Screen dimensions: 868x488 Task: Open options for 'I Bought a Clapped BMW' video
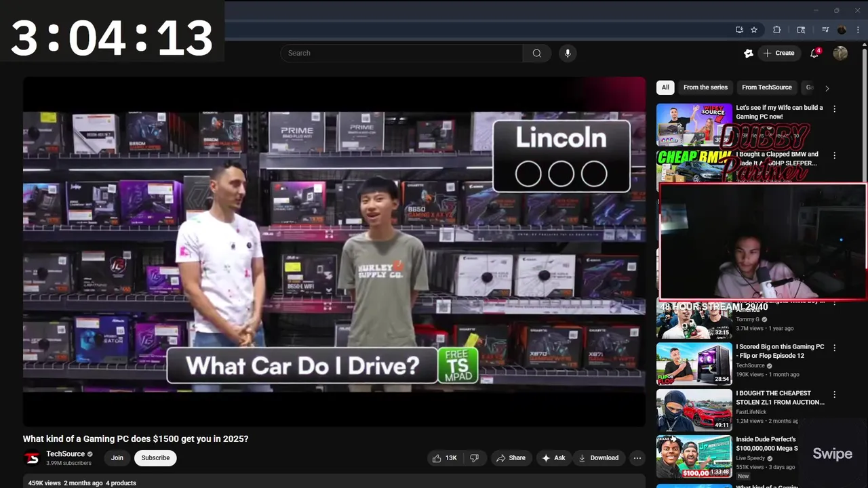pyautogui.click(x=835, y=155)
